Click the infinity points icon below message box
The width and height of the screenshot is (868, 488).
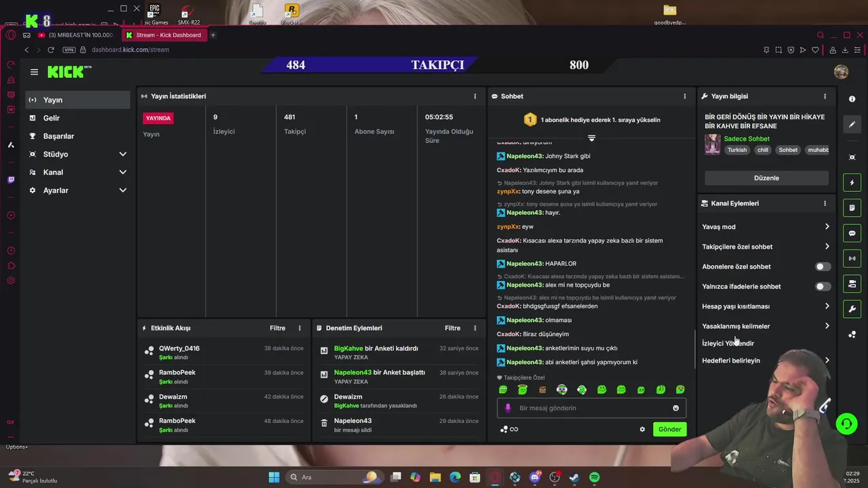(x=513, y=429)
